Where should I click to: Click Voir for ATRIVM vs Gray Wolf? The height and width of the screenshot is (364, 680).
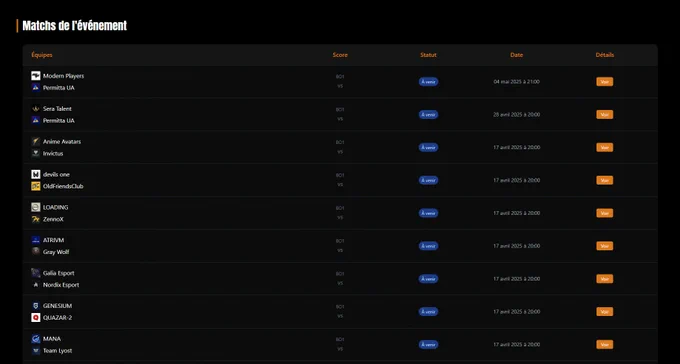pos(605,246)
